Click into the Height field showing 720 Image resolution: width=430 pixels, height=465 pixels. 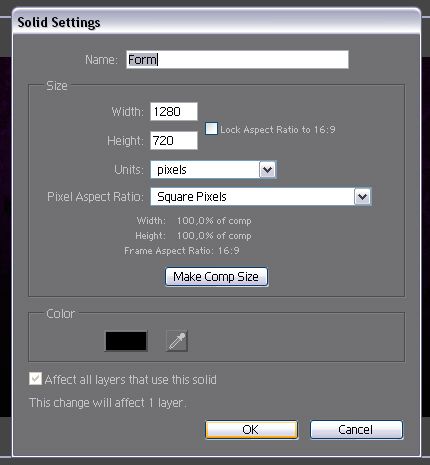[174, 140]
